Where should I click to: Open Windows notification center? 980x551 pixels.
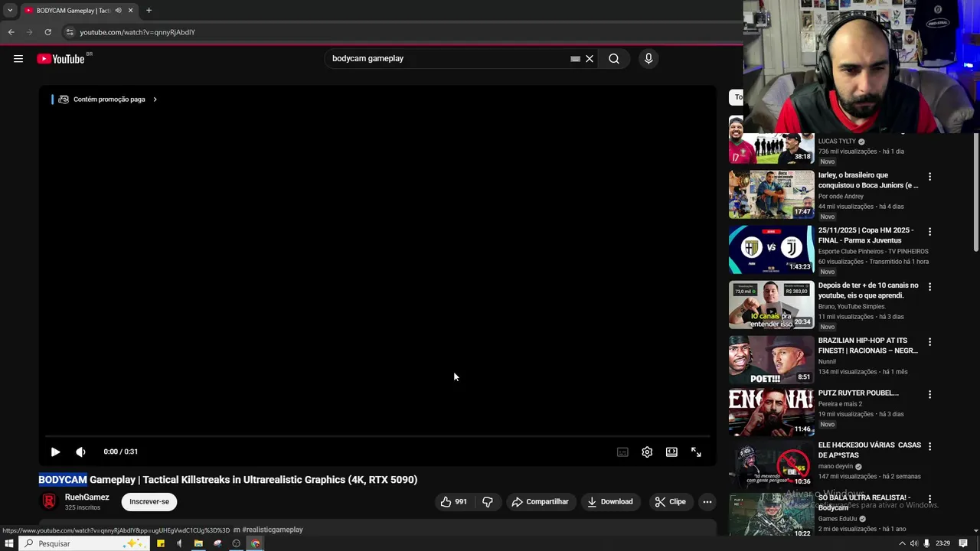963,543
